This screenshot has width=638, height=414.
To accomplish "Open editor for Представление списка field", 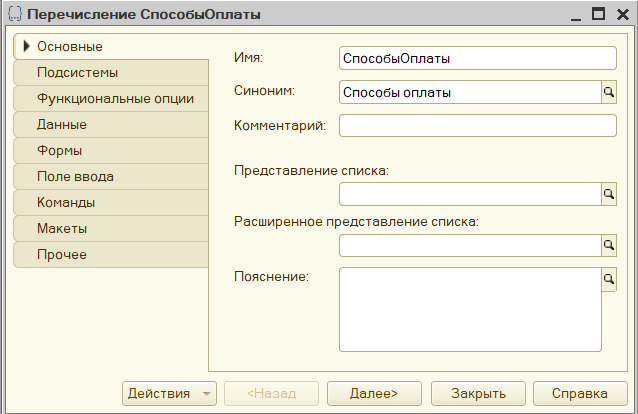I will pos(608,194).
